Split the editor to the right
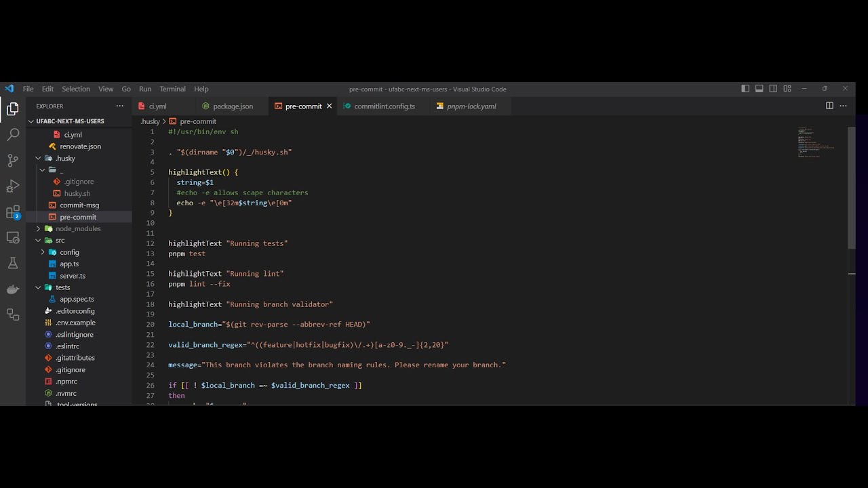Image resolution: width=868 pixels, height=488 pixels. tap(829, 106)
